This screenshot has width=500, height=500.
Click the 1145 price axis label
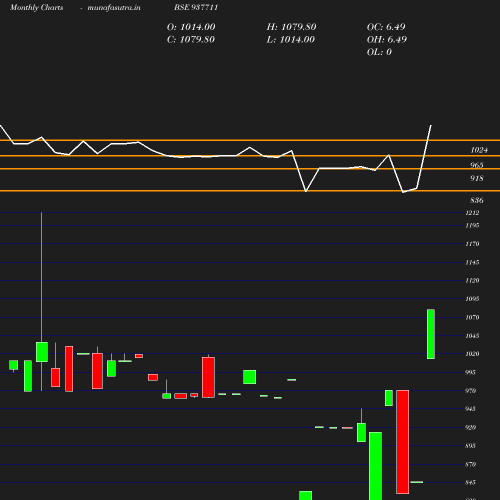472,263
